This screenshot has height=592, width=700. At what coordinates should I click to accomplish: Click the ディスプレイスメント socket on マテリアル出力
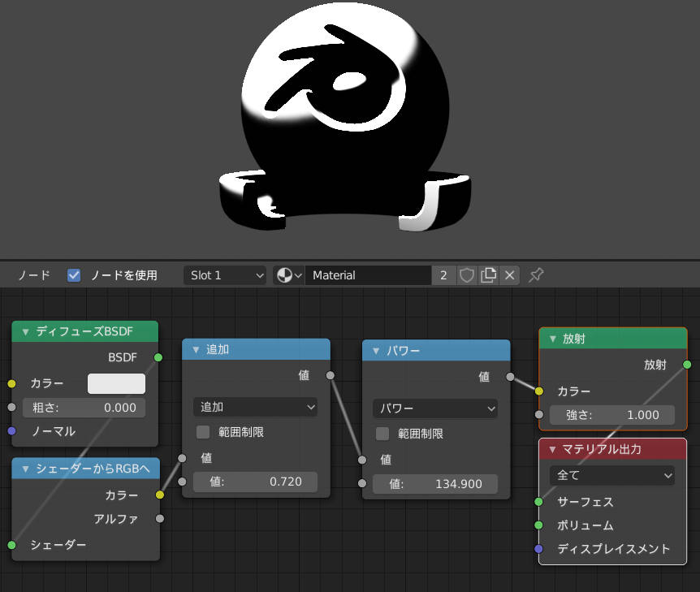pyautogui.click(x=539, y=549)
